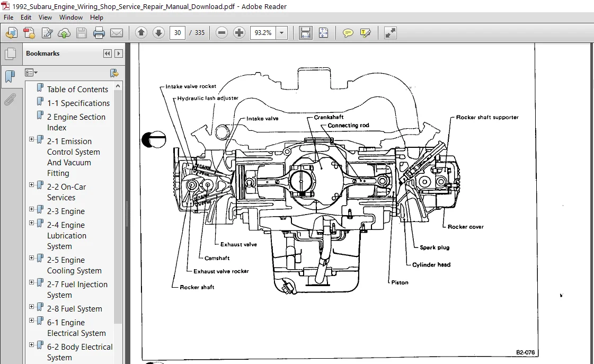Image resolution: width=594 pixels, height=364 pixels.
Task: Click the 2-7 Fuel Injection System bookmark text
Action: coord(77,289)
